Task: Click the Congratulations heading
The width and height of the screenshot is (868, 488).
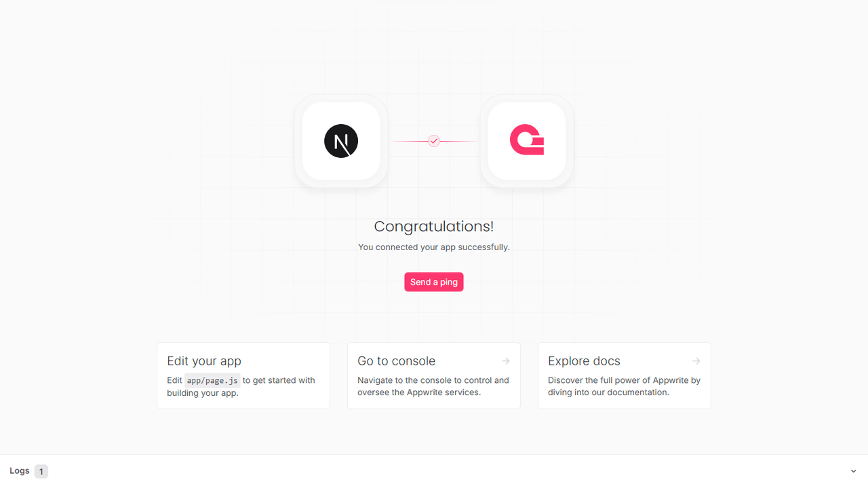Action: point(433,226)
